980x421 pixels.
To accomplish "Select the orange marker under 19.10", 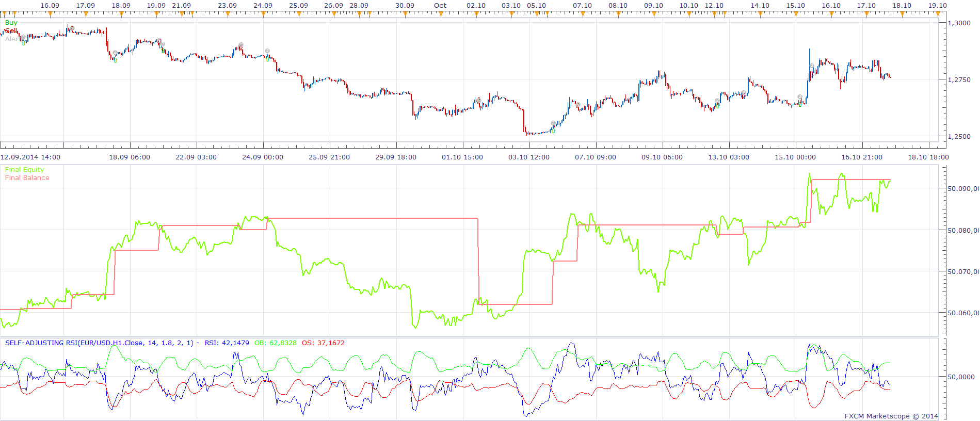I will click(x=938, y=14).
